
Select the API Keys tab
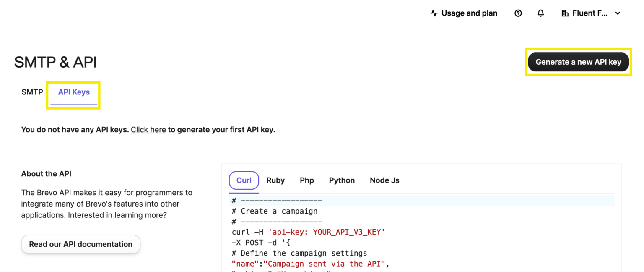tap(73, 92)
